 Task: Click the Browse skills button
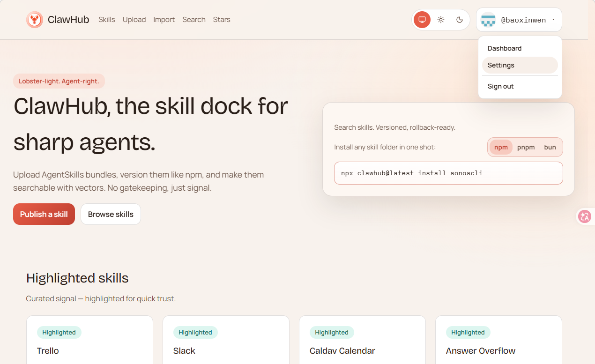tap(111, 214)
